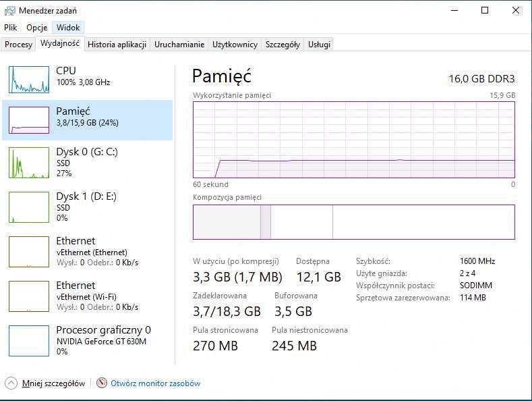
Task: Open vEthernet (Ethernet) network graph
Action: pyautogui.click(x=29, y=251)
